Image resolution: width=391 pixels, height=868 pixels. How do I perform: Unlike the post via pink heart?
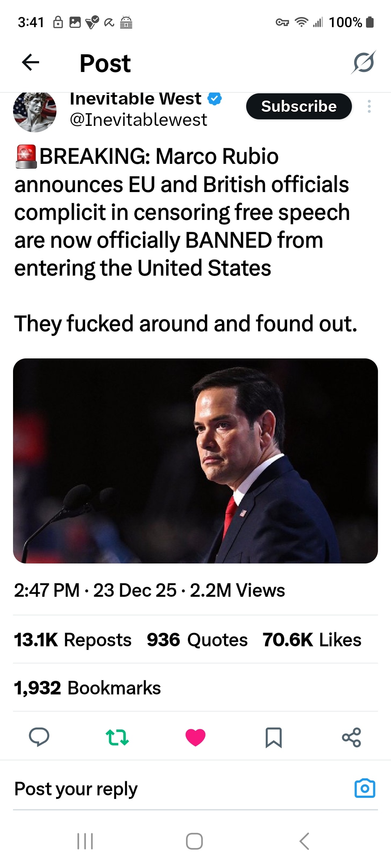[195, 737]
